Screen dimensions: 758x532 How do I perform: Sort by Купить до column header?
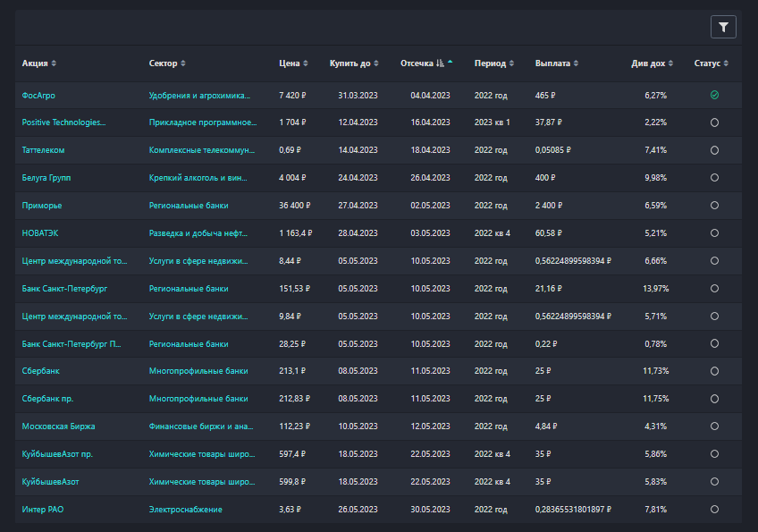coord(354,63)
